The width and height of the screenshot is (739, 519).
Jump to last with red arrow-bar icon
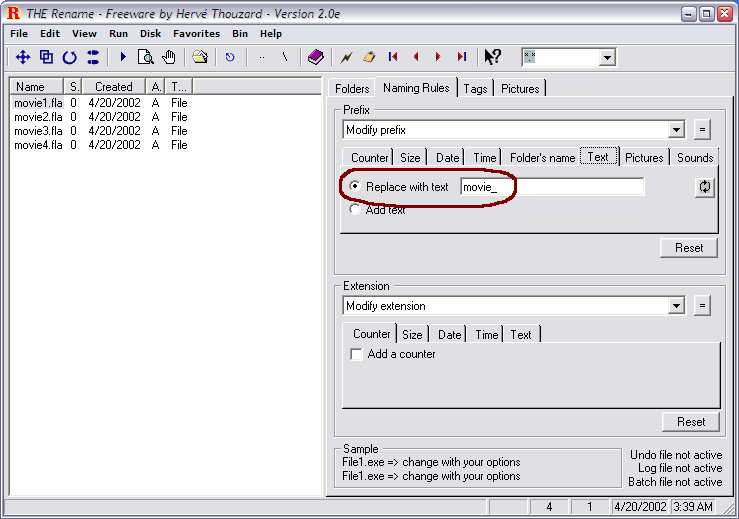click(461, 57)
